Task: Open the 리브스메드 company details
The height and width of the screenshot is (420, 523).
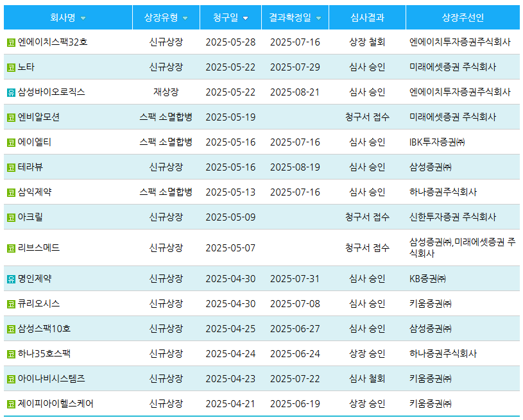Action: point(39,248)
